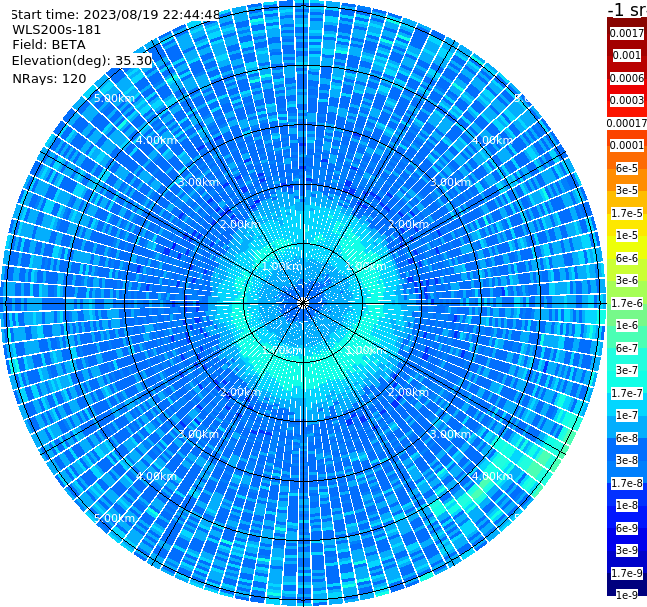647x607 pixels.
Task: Click the 6e-8 colorbar value
Action: pyautogui.click(x=627, y=438)
